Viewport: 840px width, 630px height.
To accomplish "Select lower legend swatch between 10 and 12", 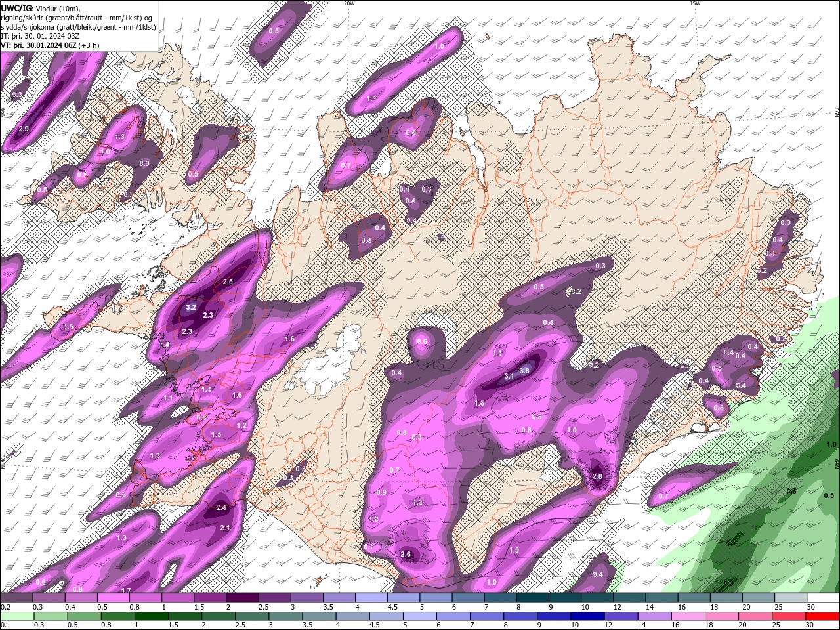I will coord(589,616).
